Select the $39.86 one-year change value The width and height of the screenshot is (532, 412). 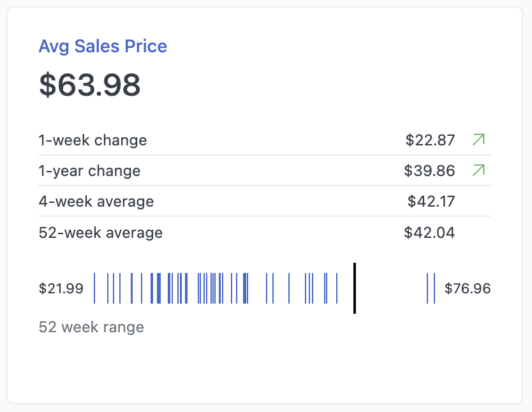coord(429,170)
